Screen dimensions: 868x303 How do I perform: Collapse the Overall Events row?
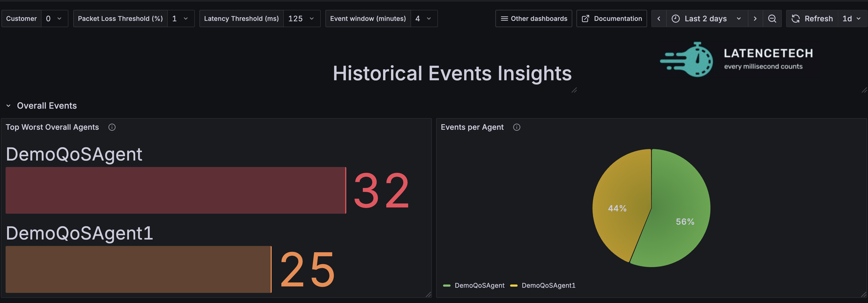tap(8, 106)
